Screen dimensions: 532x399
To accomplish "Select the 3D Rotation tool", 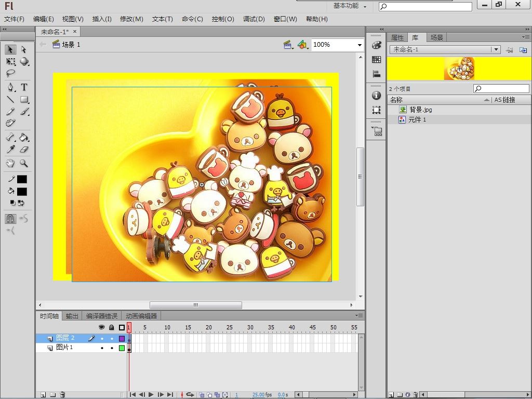I will (x=24, y=61).
